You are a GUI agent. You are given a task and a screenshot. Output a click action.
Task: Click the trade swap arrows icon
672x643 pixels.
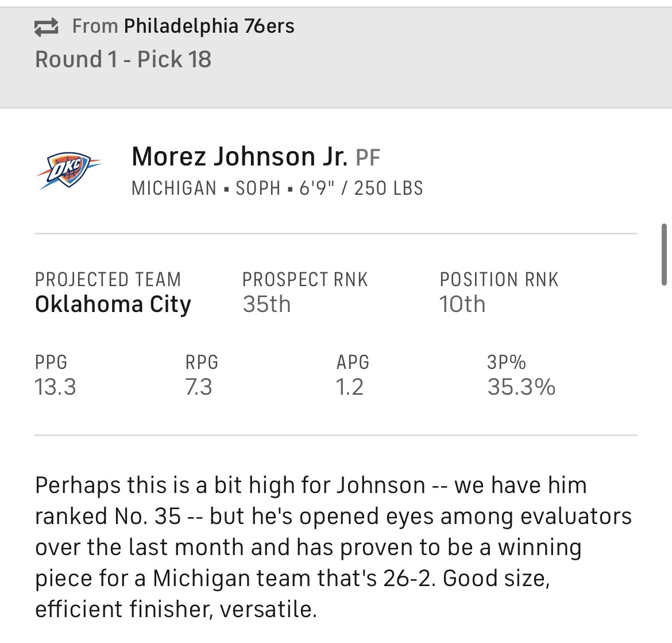(x=47, y=27)
